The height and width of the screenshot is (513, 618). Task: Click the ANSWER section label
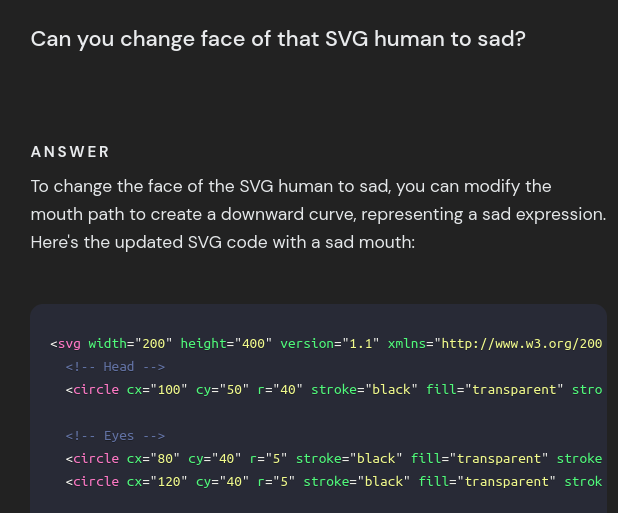click(x=70, y=152)
